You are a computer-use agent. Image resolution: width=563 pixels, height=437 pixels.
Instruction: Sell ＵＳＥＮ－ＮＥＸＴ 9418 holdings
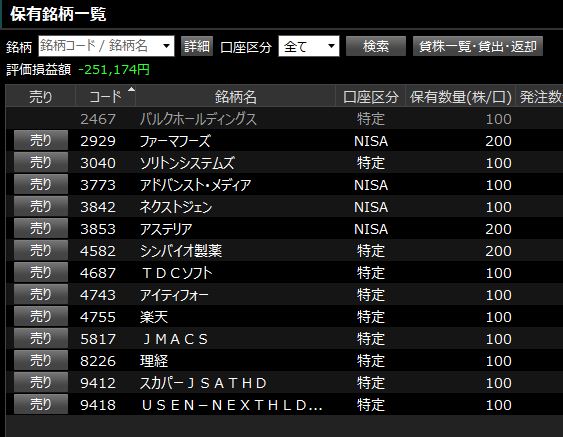(x=41, y=404)
